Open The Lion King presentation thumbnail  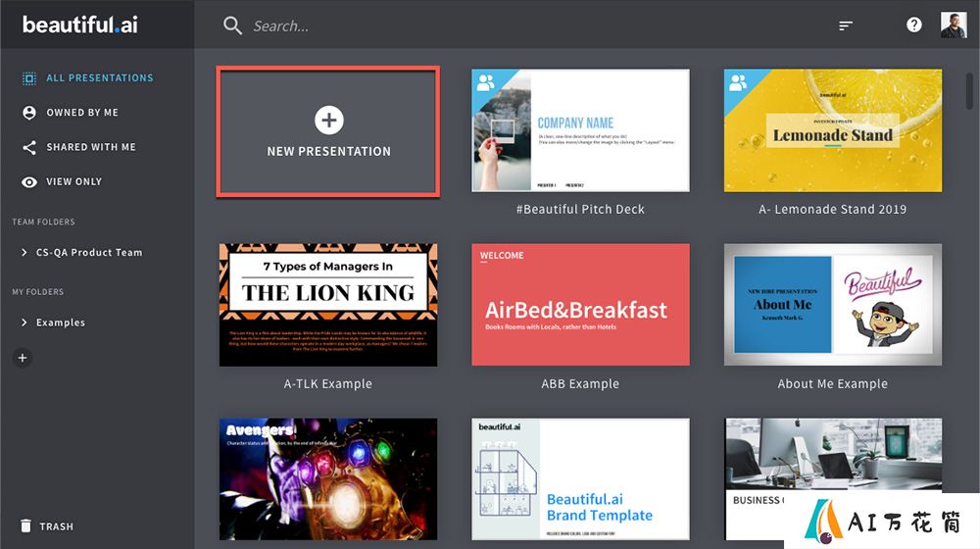328,305
